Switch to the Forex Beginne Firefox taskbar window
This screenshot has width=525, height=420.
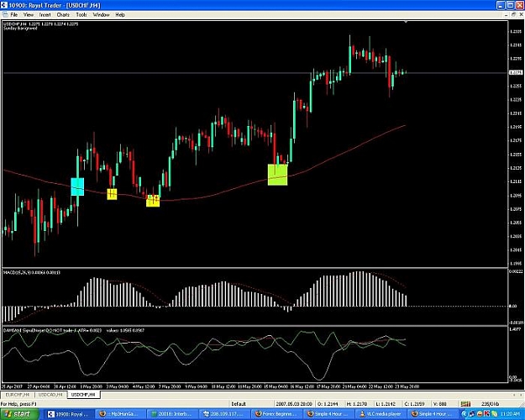276,414
